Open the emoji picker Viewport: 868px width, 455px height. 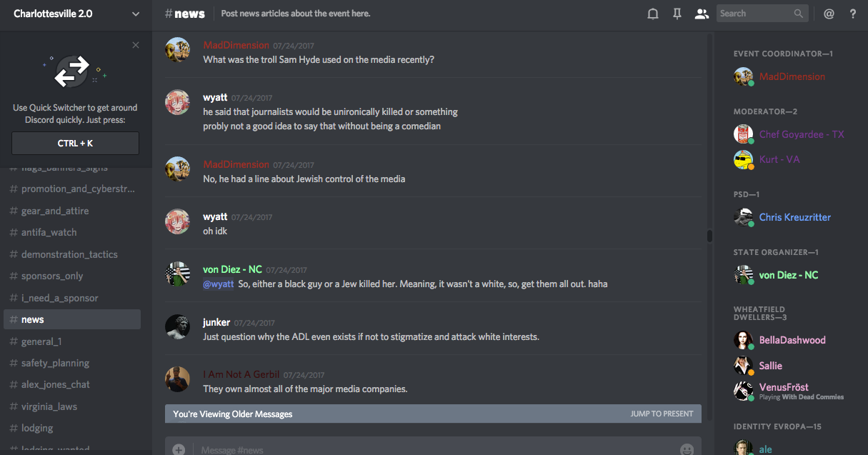coord(687,449)
